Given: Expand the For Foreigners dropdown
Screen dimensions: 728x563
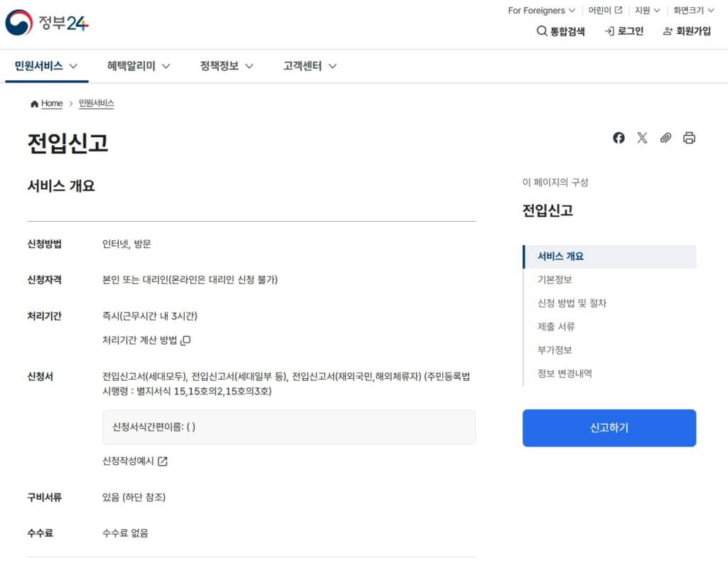Looking at the screenshot, I should pos(539,10).
